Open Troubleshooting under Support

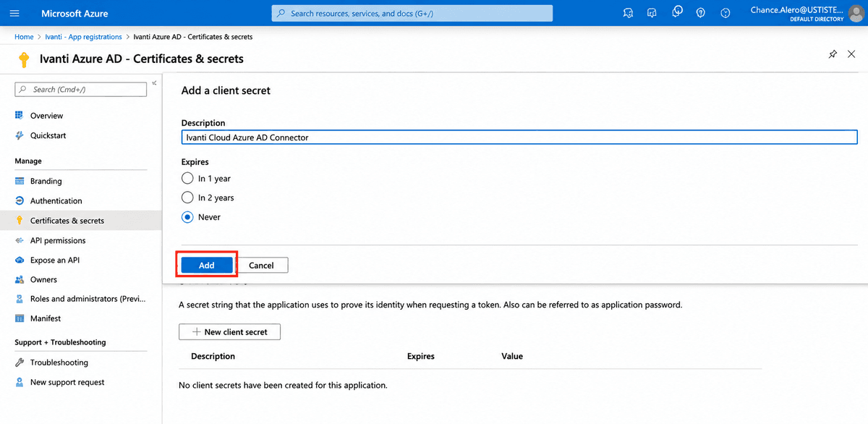click(x=59, y=362)
